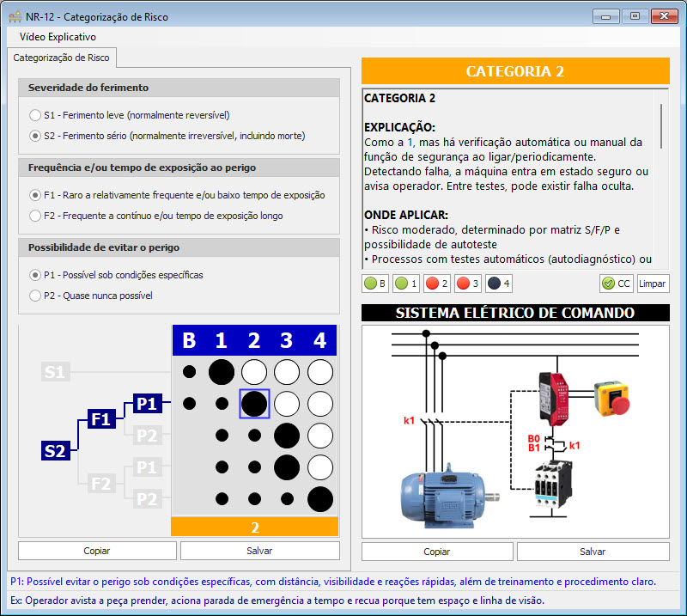Click the application icon in title bar
Screen dimensions: 687x616
click(15, 17)
